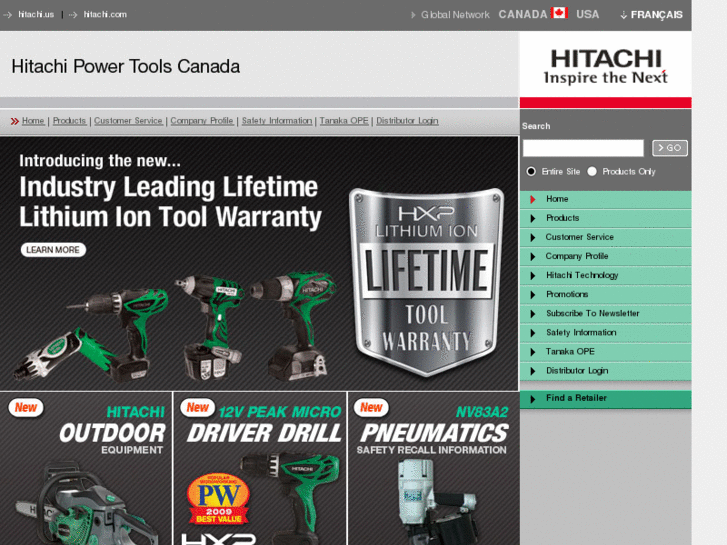Image resolution: width=727 pixels, height=545 pixels.
Task: Click the Hitachi Power Tools Canada heading
Action: (126, 66)
